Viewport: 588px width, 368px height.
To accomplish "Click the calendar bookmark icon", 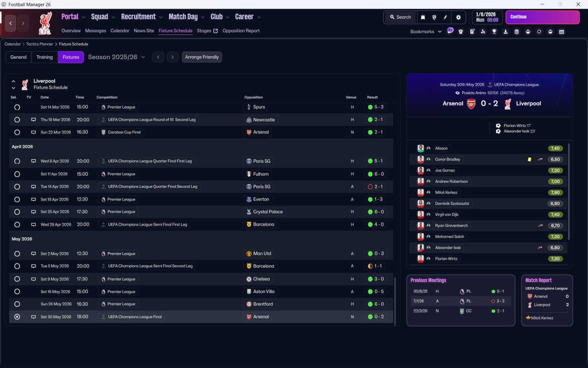I will pos(561,32).
